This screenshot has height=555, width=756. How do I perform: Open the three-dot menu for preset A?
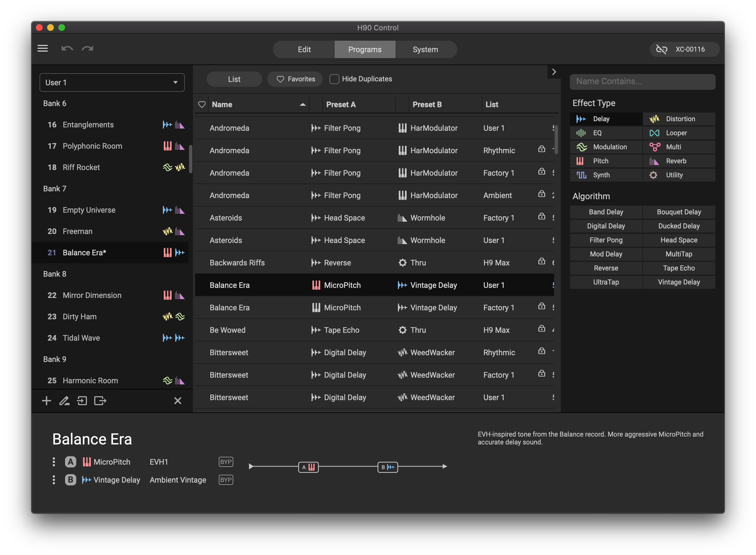(54, 462)
